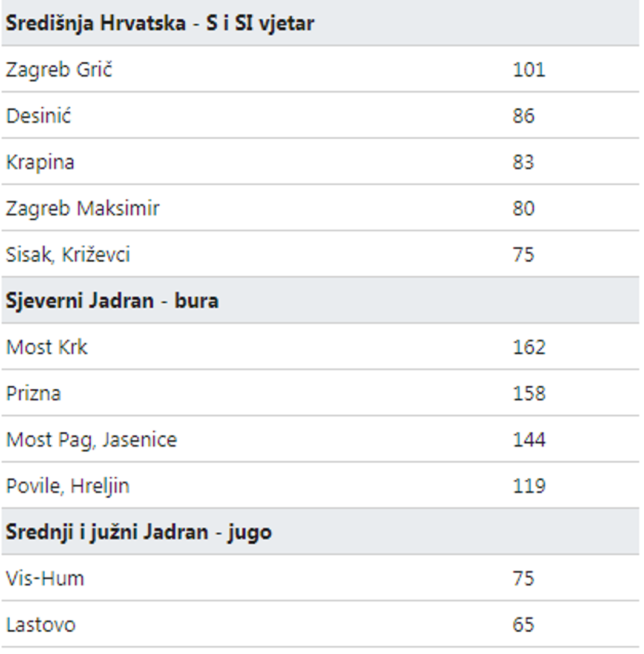
Task: Click the Središnja Hrvatska section header
Action: [160, 24]
